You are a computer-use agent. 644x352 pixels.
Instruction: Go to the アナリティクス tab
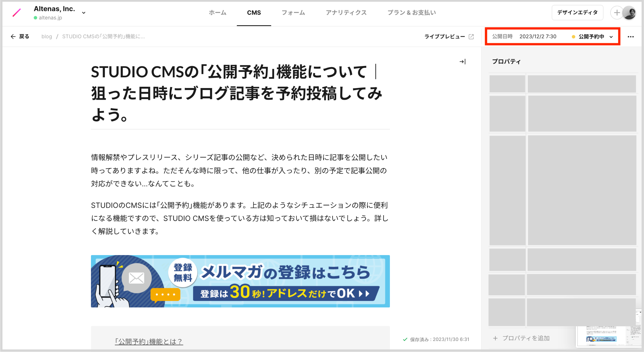click(x=346, y=13)
